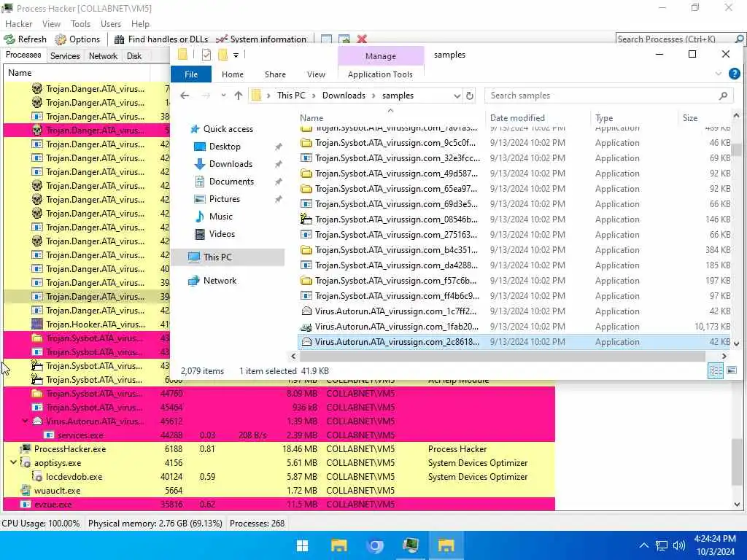
Task: Open Music in navigation pane
Action: click(x=214, y=217)
